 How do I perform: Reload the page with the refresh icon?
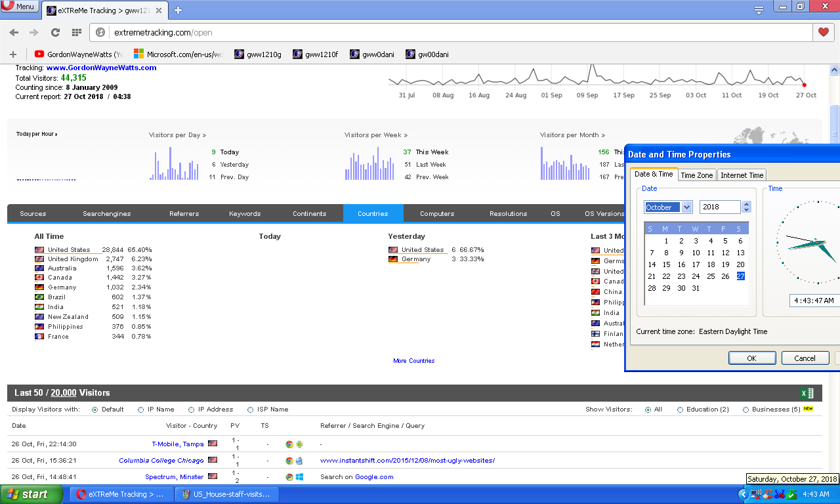[55, 32]
